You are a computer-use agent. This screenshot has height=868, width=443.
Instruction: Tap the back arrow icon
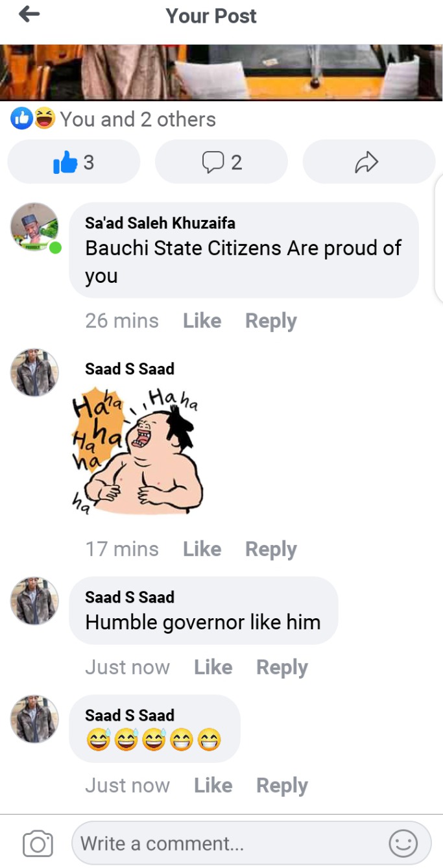click(30, 14)
